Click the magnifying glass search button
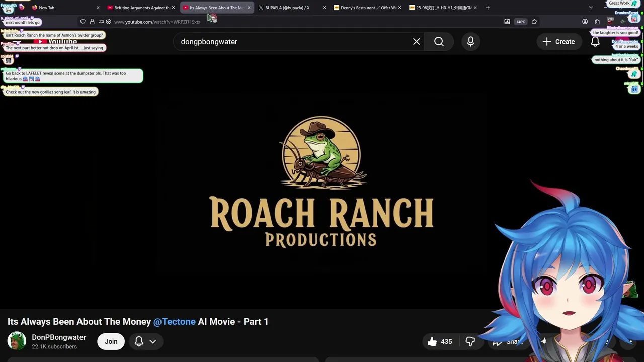The width and height of the screenshot is (644, 362). pyautogui.click(x=439, y=42)
